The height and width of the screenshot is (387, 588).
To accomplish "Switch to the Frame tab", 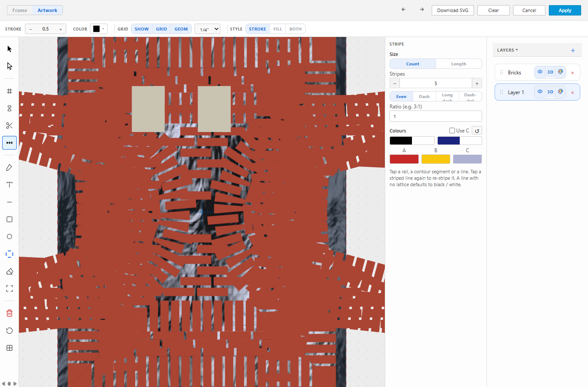I will (x=20, y=10).
